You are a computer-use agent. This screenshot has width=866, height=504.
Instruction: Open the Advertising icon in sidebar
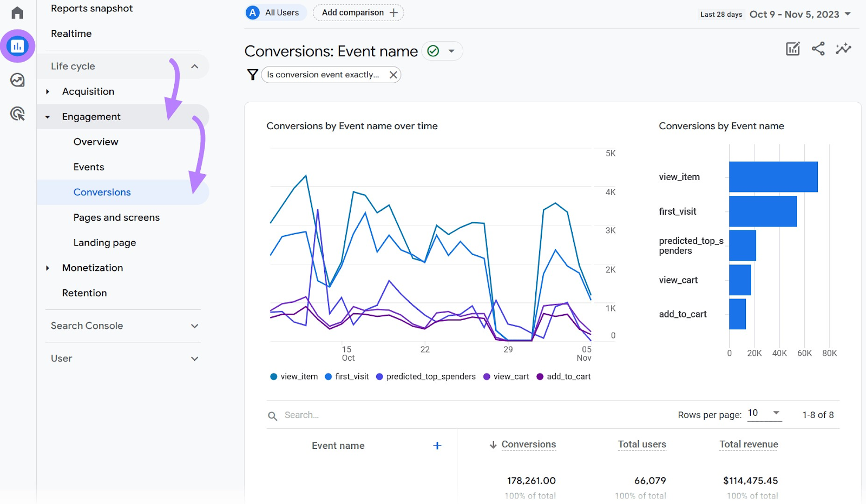[17, 114]
